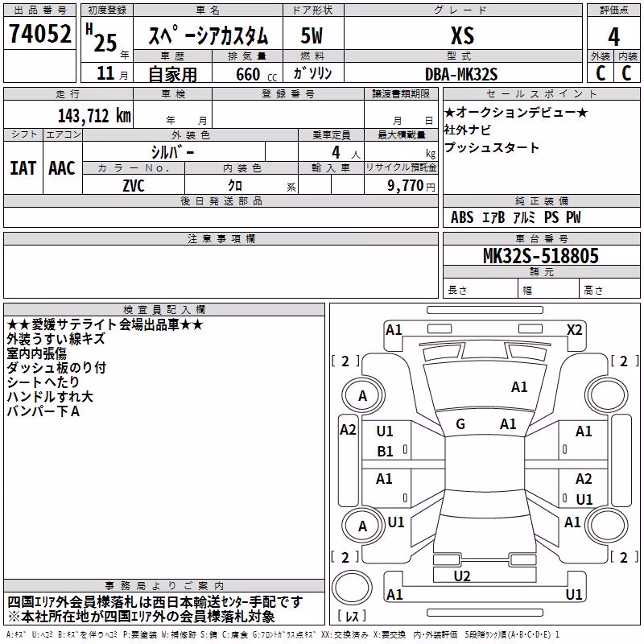The width and height of the screenshot is (644, 644).
Task: Select the shift type IAT
Action: [x=23, y=168]
